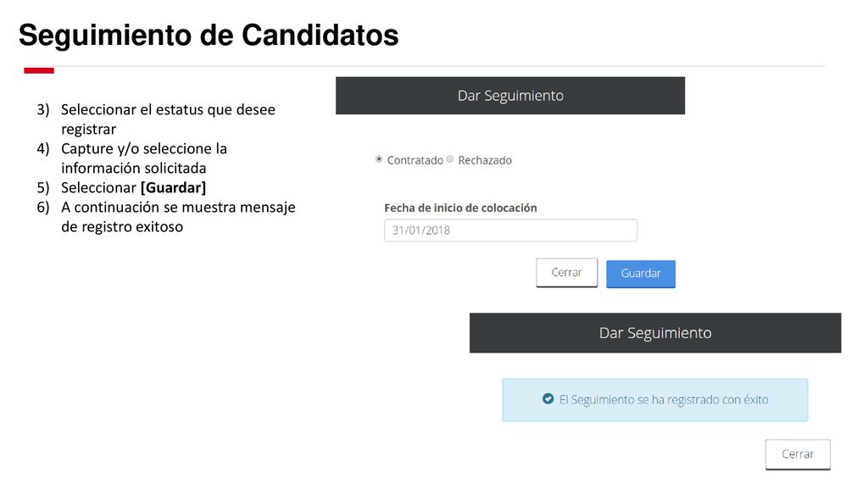
Task: Click the 'El Seguimiento se ha registrado con éxito' alert
Action: [x=655, y=400]
